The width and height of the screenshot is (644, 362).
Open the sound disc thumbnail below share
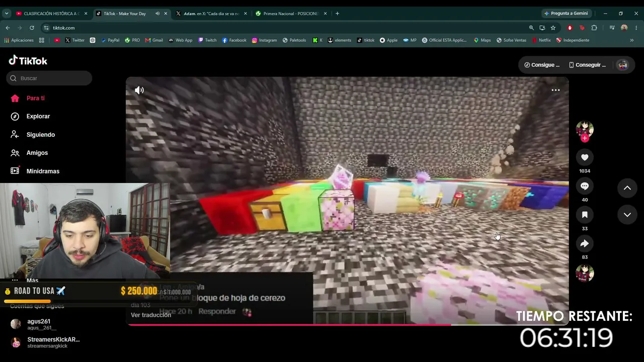click(585, 273)
